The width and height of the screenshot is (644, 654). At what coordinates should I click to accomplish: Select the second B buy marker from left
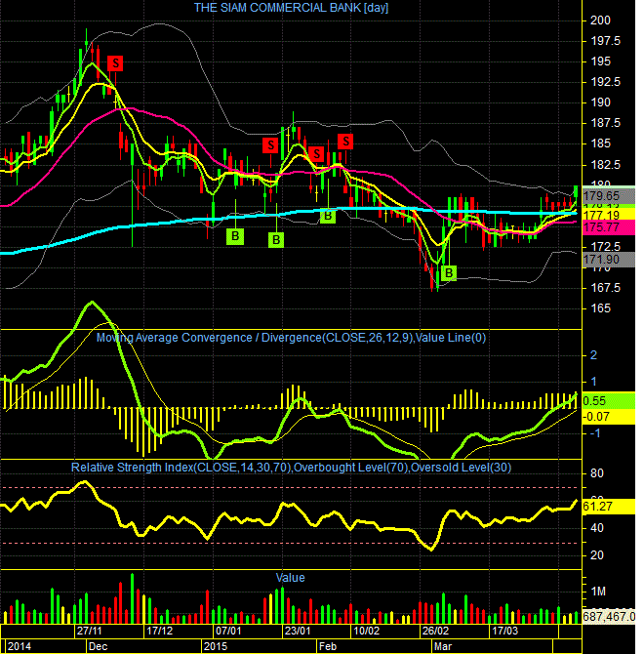pos(276,240)
